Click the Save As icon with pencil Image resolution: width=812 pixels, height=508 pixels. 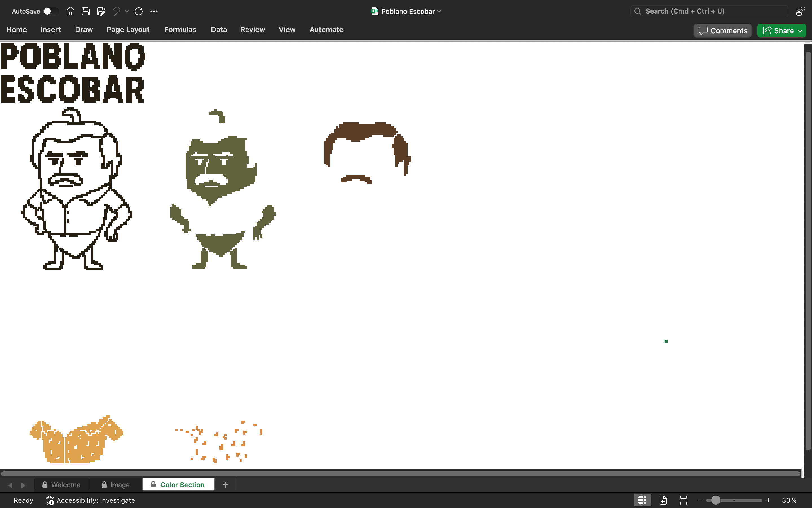click(x=101, y=11)
